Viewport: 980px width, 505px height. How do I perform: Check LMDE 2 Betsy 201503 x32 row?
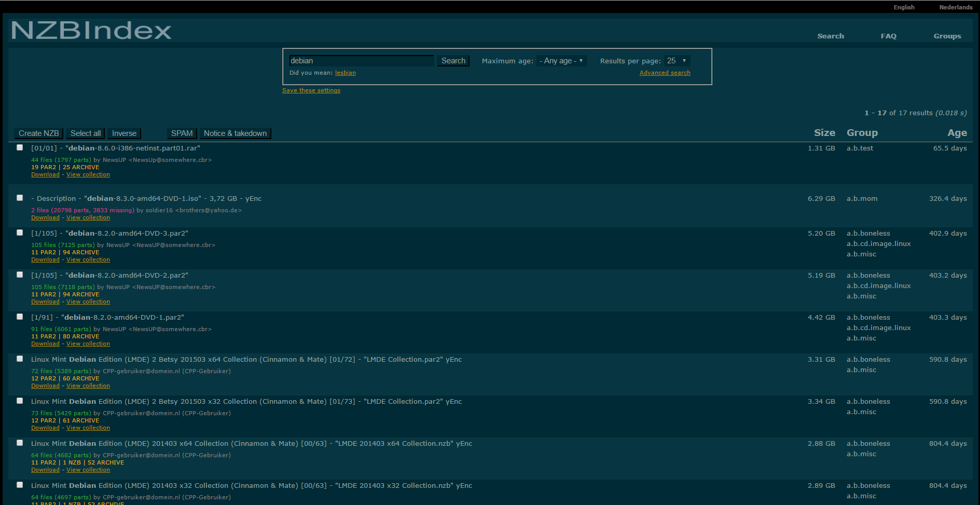tap(20, 401)
